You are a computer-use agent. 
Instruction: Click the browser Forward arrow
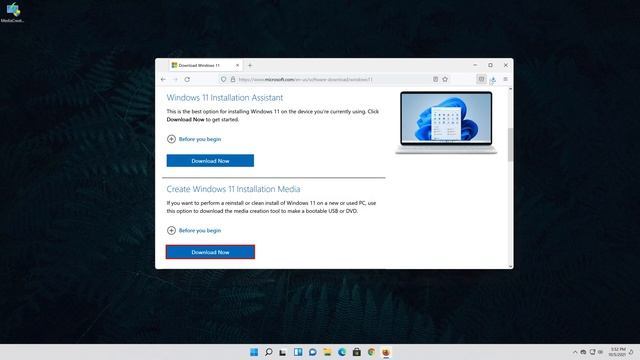pos(176,80)
